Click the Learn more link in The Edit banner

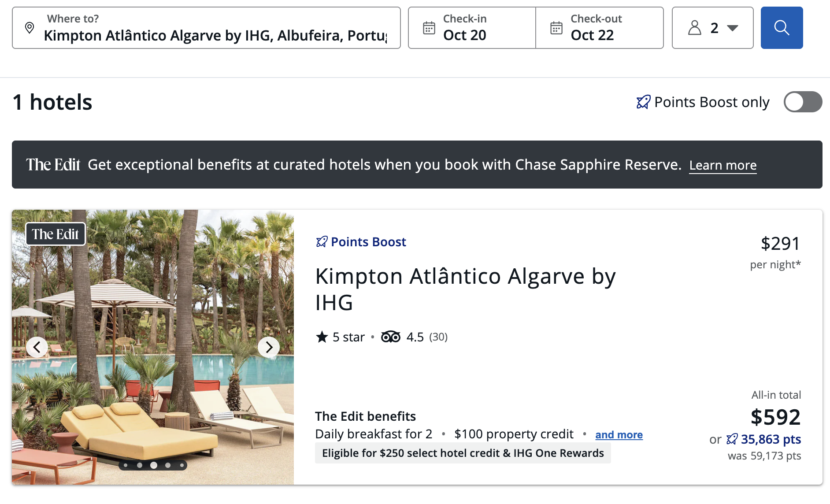tap(723, 165)
